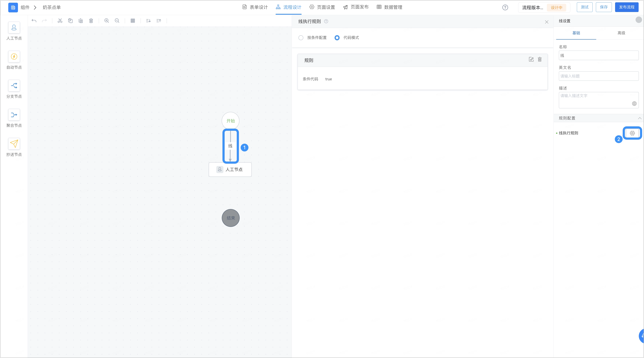This screenshot has width=644, height=358.
Task: Click the 保存 button
Action: coord(604,7)
